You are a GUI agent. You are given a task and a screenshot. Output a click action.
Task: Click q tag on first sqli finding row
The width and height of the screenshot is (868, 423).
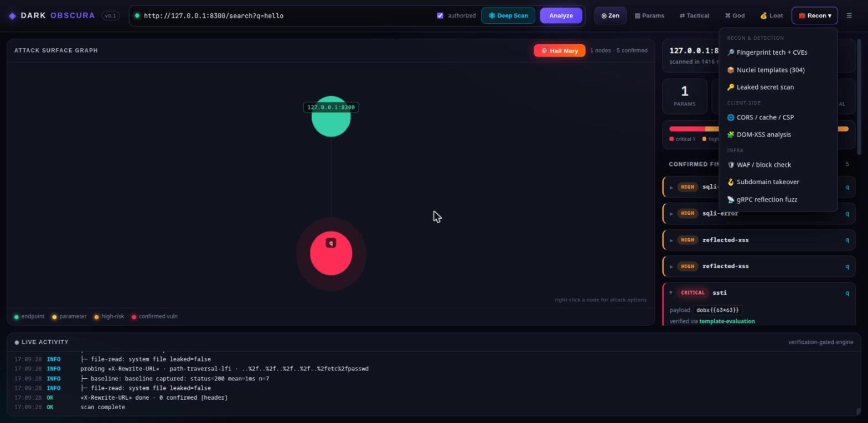(847, 187)
